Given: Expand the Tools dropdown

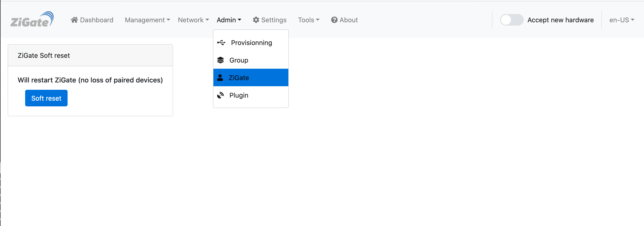Looking at the screenshot, I should (308, 20).
